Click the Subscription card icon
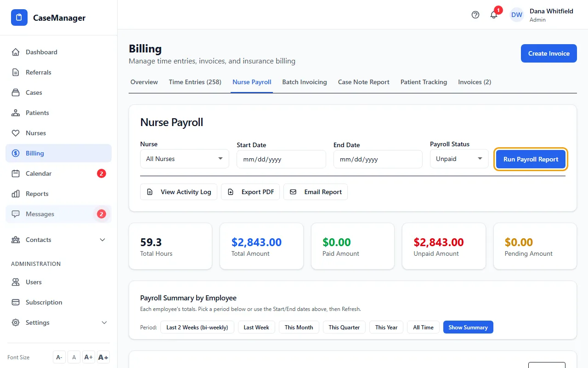The height and width of the screenshot is (368, 588). click(16, 302)
